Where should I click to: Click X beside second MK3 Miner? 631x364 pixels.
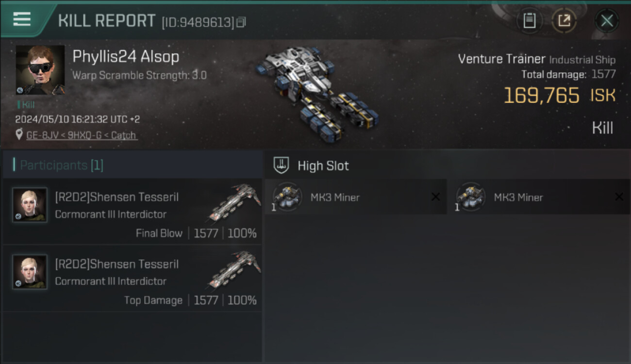pos(619,197)
